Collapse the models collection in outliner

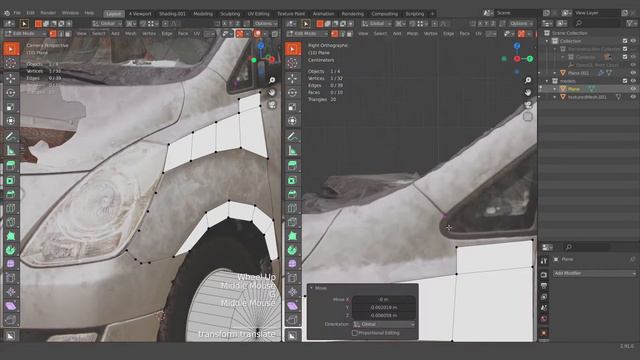coord(547,81)
